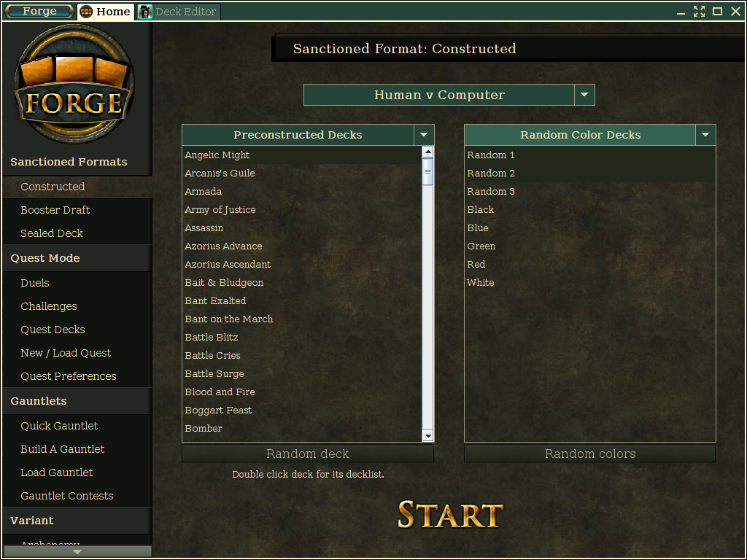Expand the Preconstructed Decks dropdown arrow
Screen dimensions: 747x560
click(x=424, y=135)
